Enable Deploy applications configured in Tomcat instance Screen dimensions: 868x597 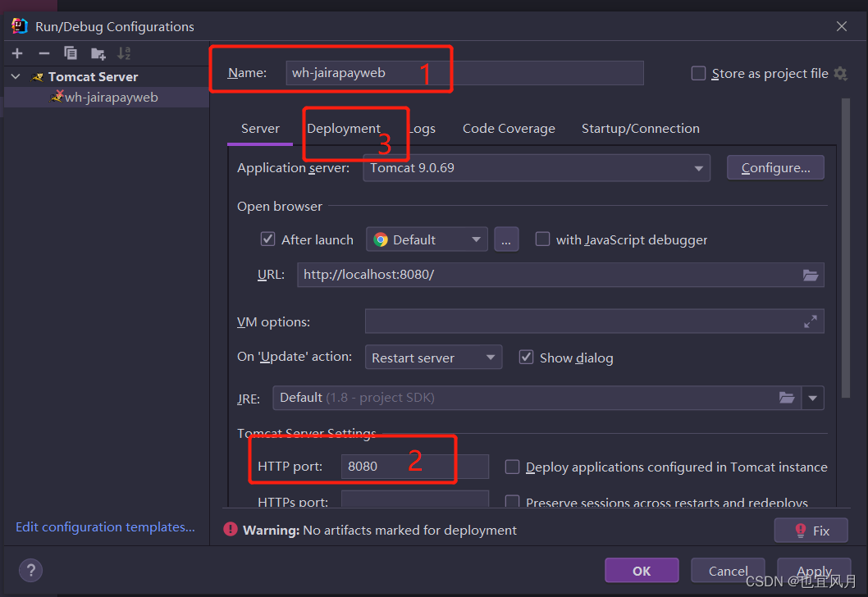click(512, 467)
